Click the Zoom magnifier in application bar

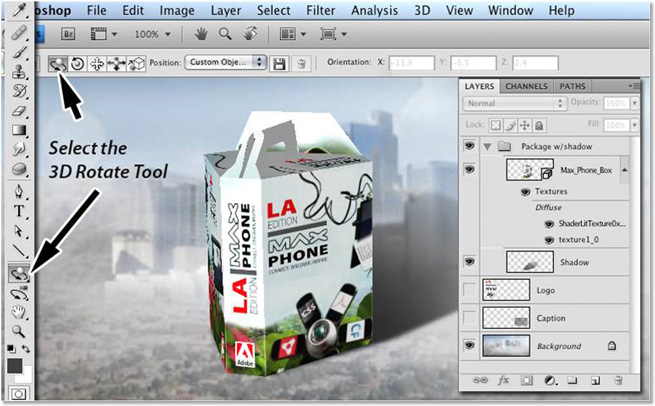pyautogui.click(x=225, y=34)
